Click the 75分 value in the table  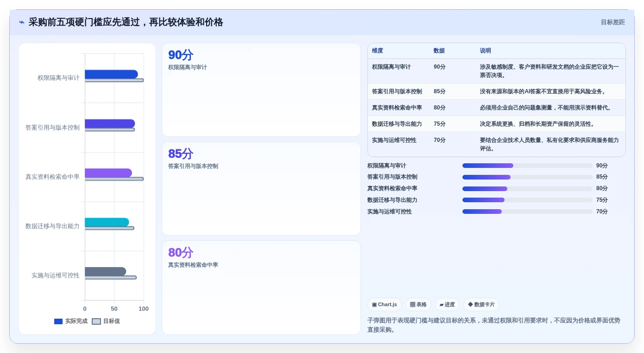pyautogui.click(x=440, y=124)
